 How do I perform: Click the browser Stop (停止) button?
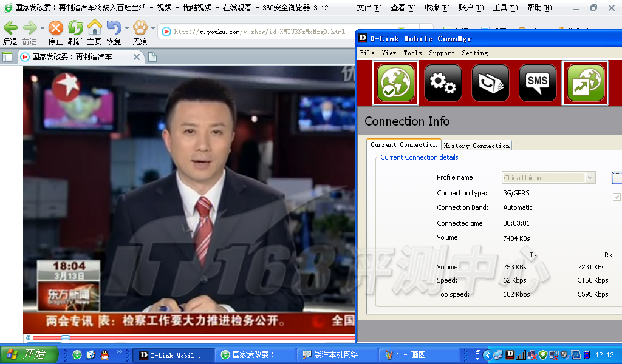pos(55,28)
